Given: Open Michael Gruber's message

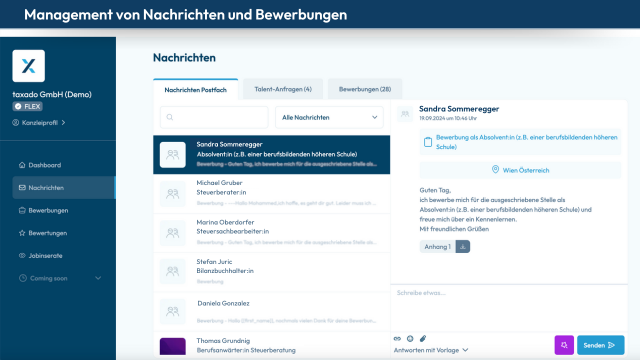Looking at the screenshot, I should coord(271,193).
